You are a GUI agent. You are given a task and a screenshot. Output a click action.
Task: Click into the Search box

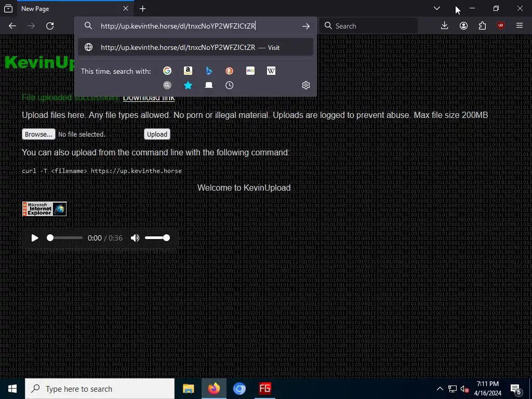click(368, 26)
